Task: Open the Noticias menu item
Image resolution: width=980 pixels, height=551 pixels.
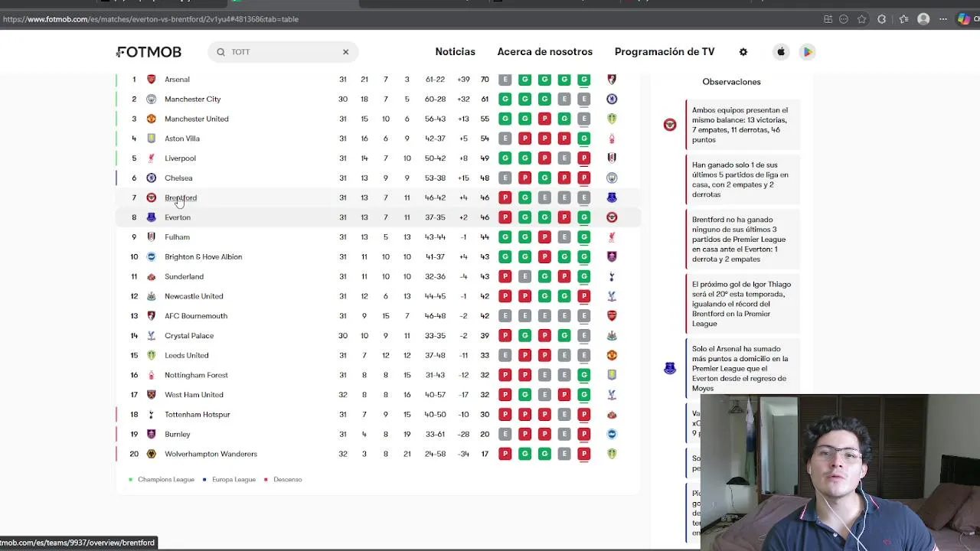Action: pyautogui.click(x=455, y=52)
